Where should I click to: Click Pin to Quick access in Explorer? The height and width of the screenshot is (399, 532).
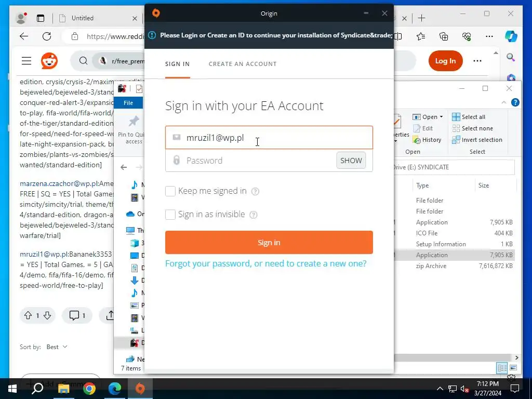131,130
